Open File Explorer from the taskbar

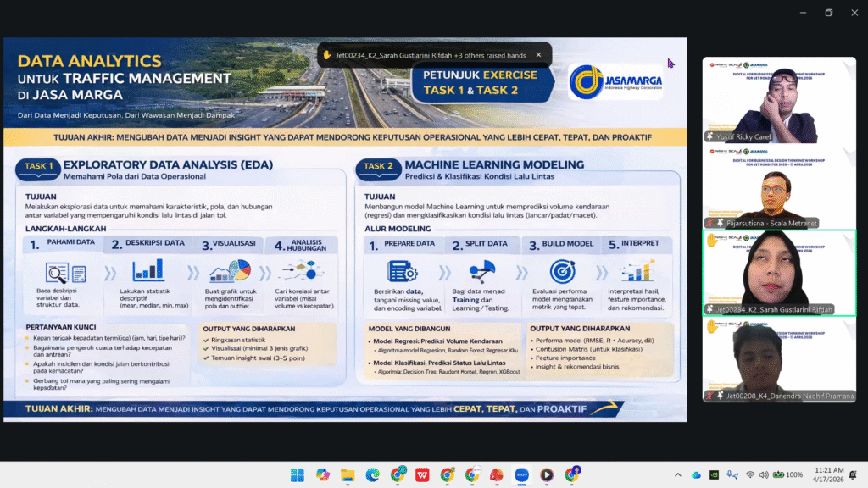348,474
